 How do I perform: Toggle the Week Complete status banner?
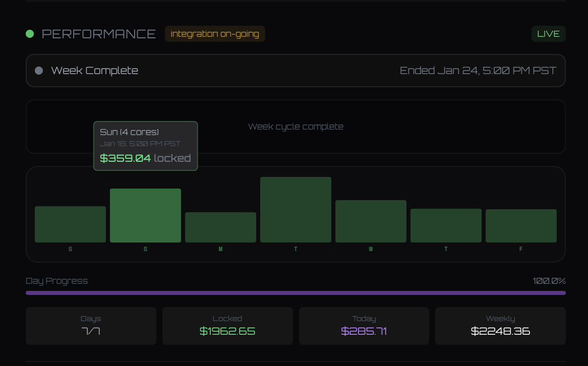(x=296, y=71)
